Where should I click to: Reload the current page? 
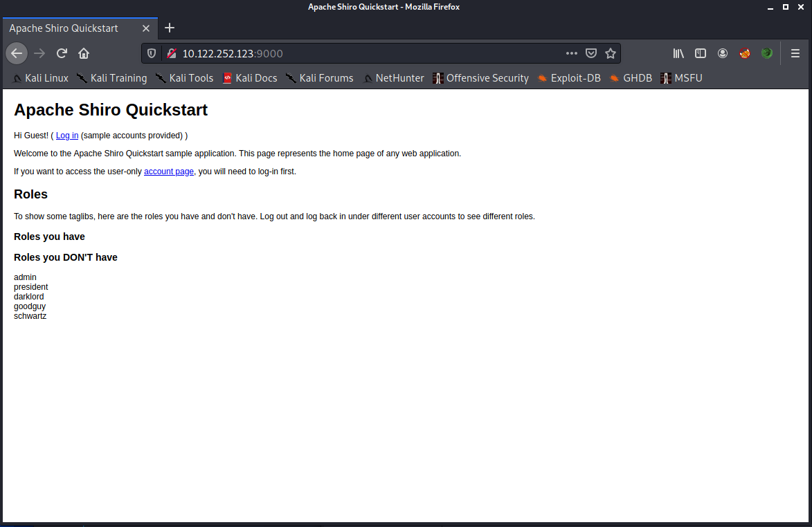tap(62, 53)
